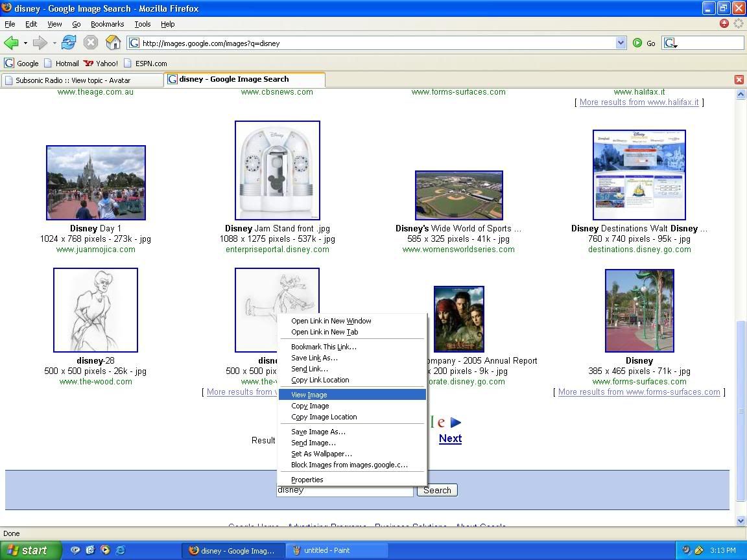Open the disney-28 sketch thumbnail

tap(96, 310)
